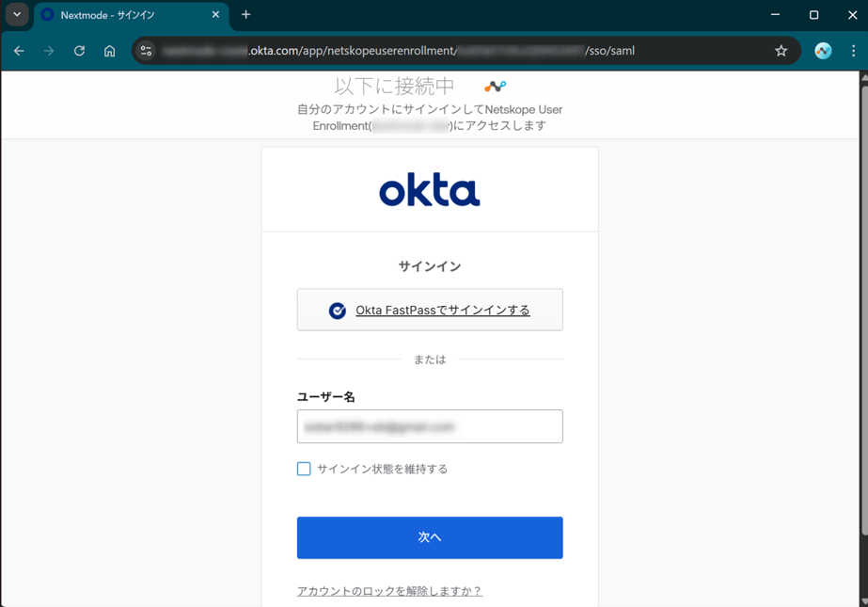Click the FastPass checkmark icon

click(337, 311)
